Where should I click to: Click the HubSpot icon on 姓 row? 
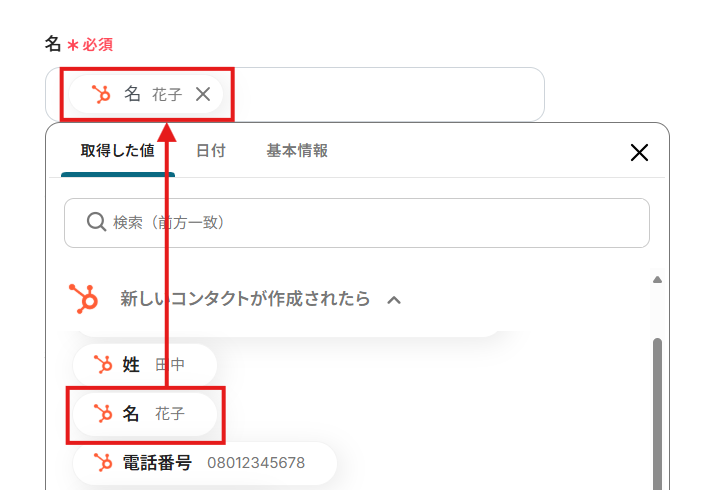tap(103, 364)
